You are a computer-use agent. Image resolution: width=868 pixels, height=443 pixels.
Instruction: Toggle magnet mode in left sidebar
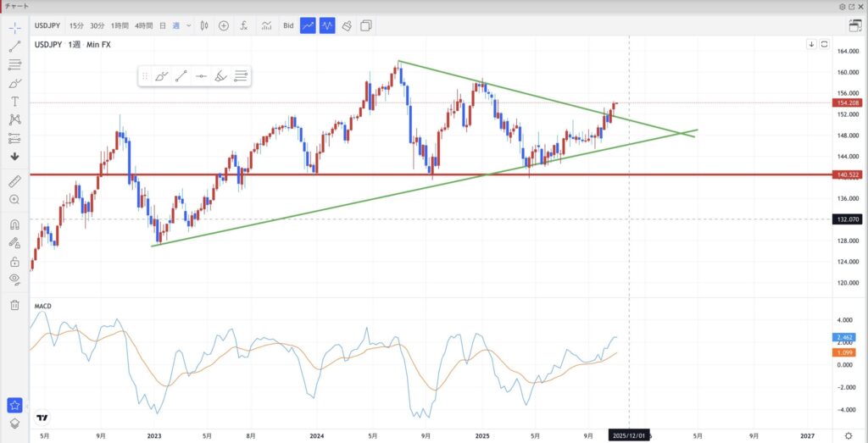pyautogui.click(x=14, y=225)
